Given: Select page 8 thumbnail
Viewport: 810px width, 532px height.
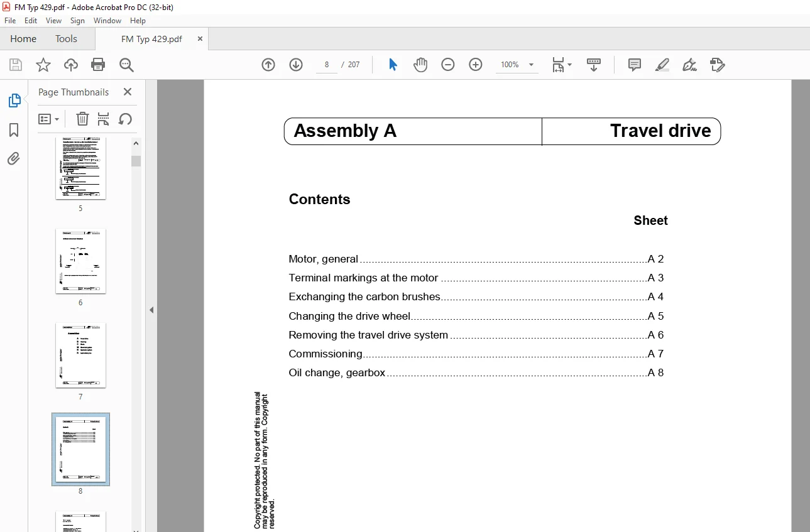Looking at the screenshot, I should click(x=80, y=449).
